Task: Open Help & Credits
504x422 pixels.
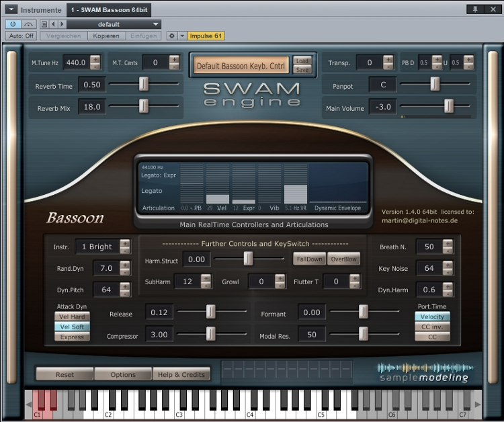Action: [x=181, y=374]
